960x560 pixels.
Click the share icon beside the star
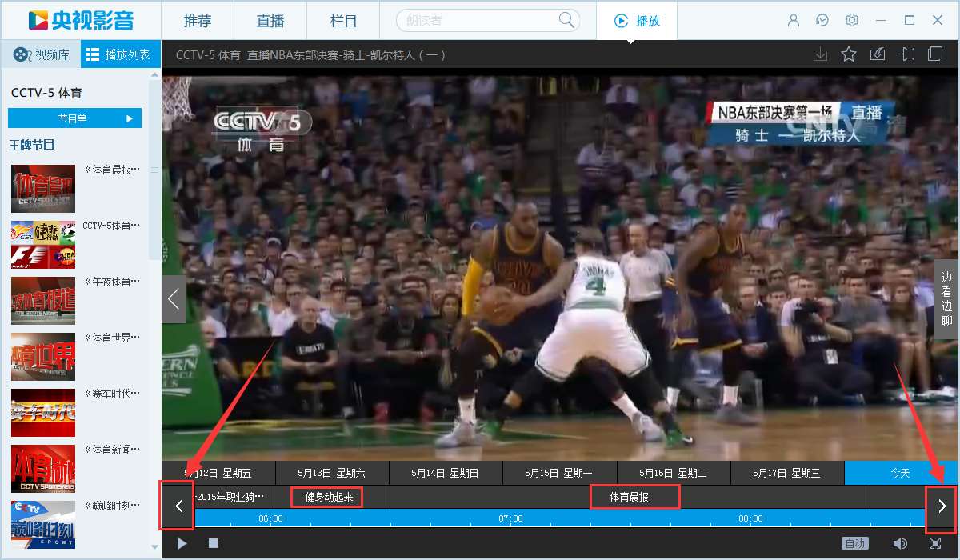tap(878, 54)
